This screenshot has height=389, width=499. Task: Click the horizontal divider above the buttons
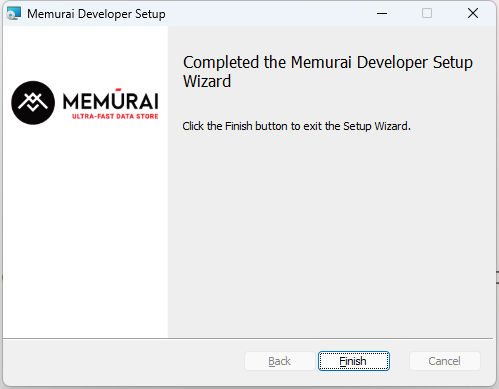click(248, 339)
